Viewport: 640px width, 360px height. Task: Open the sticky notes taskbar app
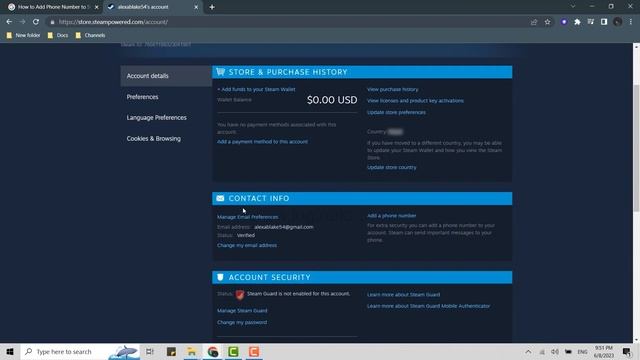tap(171, 351)
